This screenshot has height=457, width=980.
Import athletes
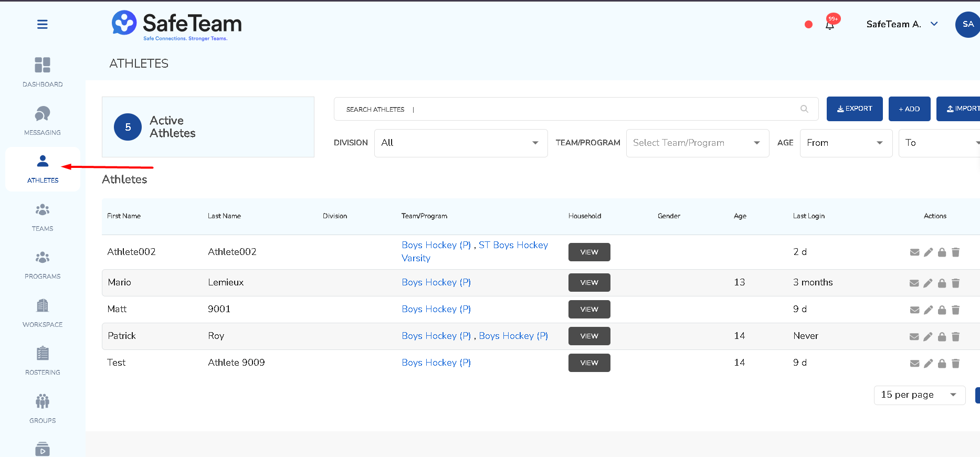[x=958, y=109]
